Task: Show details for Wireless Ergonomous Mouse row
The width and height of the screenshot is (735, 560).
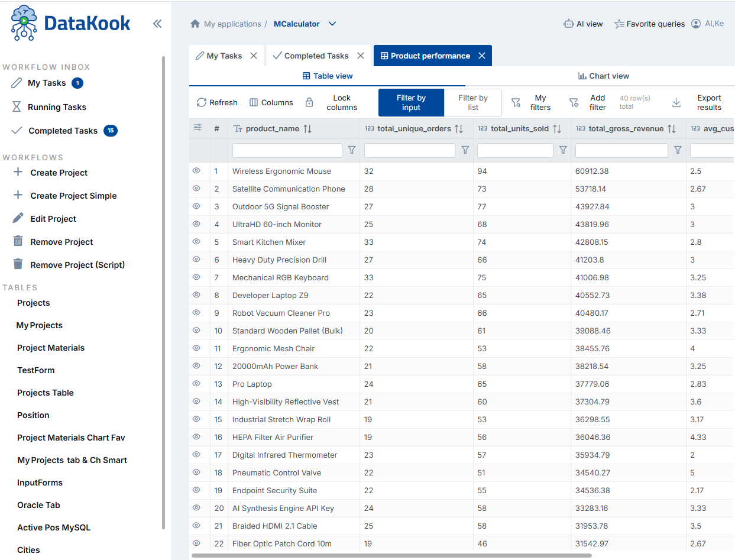Action: [197, 171]
